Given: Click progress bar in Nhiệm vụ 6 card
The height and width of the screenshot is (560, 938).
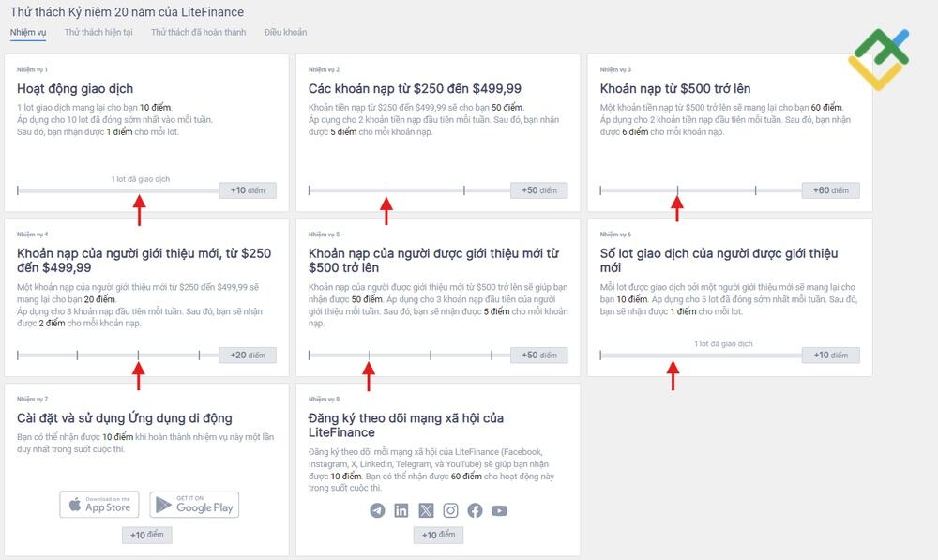Looking at the screenshot, I should [701, 355].
